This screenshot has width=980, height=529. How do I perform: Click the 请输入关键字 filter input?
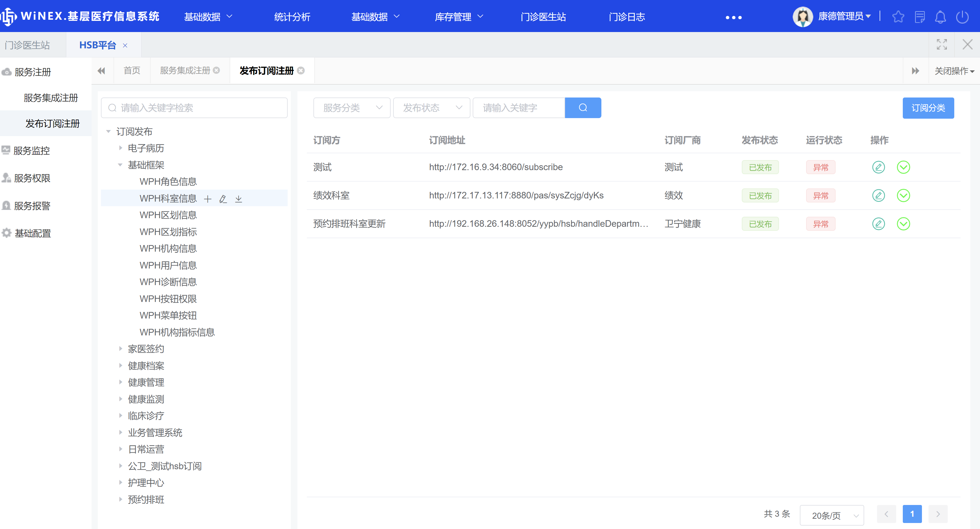[519, 108]
